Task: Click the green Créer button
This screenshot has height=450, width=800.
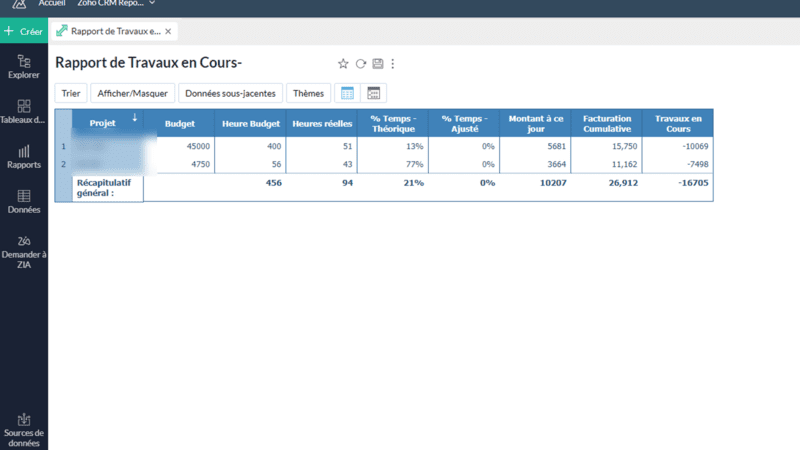Action: (23, 31)
